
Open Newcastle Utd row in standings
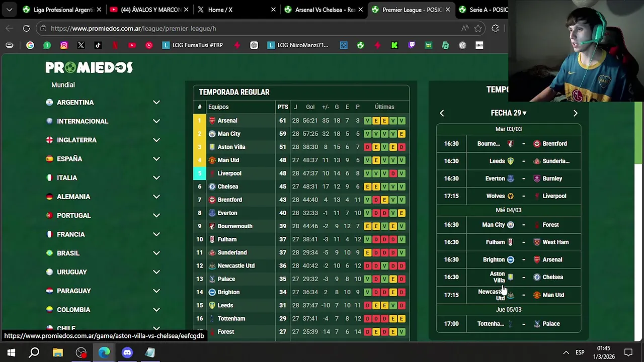point(301,265)
